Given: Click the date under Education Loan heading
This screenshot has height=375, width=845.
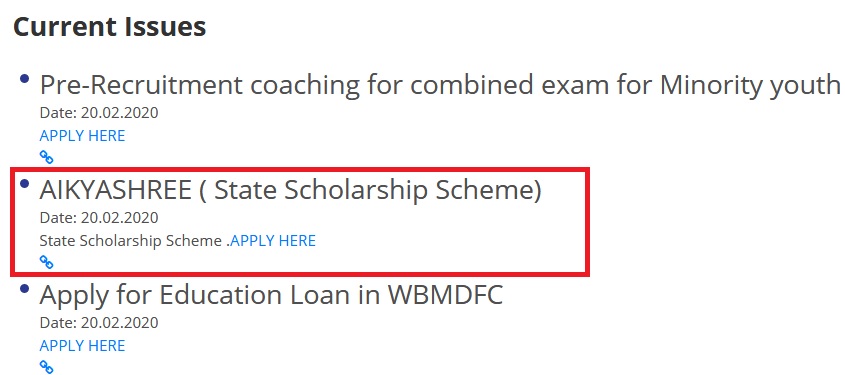Looking at the screenshot, I should 99,323.
